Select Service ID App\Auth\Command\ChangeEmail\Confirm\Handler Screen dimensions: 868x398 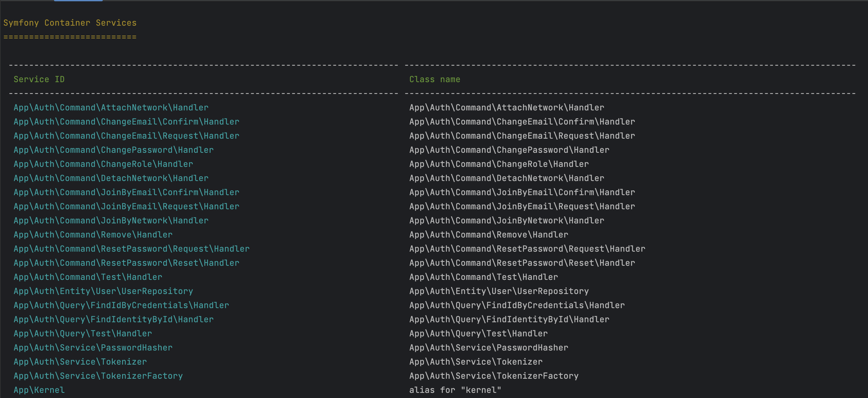(126, 122)
